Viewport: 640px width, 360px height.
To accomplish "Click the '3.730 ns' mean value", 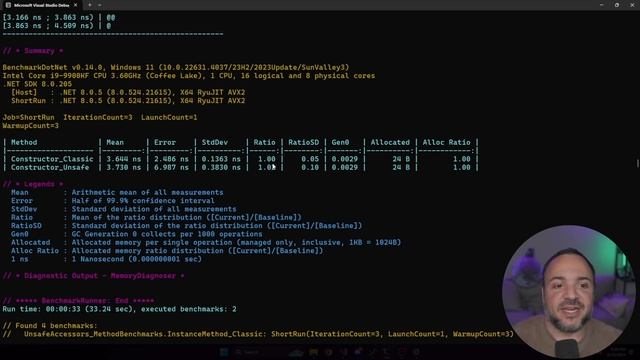I will (x=124, y=167).
